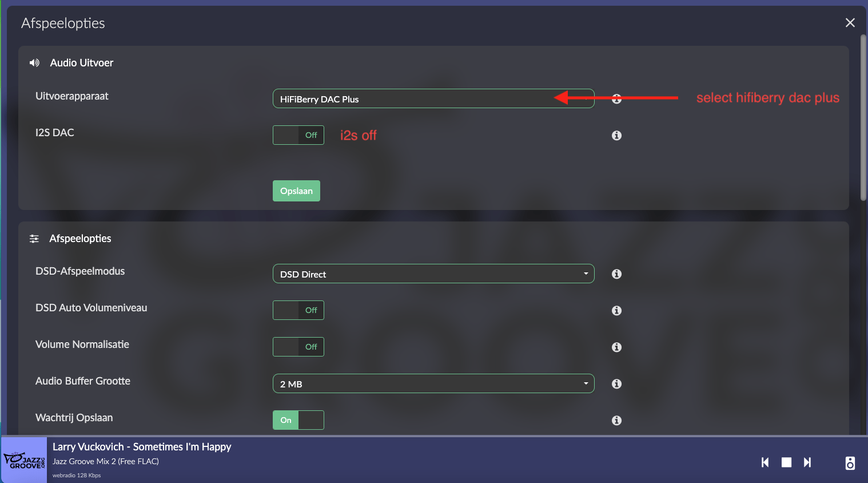Click the Opslaan button
This screenshot has height=483, width=868.
click(296, 191)
